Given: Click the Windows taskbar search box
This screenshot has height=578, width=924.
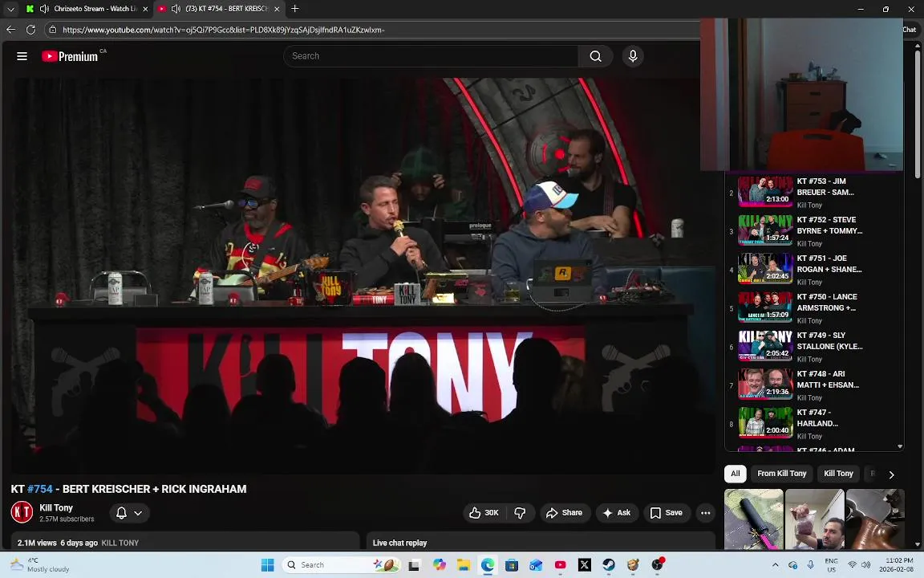Looking at the screenshot, I should click(342, 565).
